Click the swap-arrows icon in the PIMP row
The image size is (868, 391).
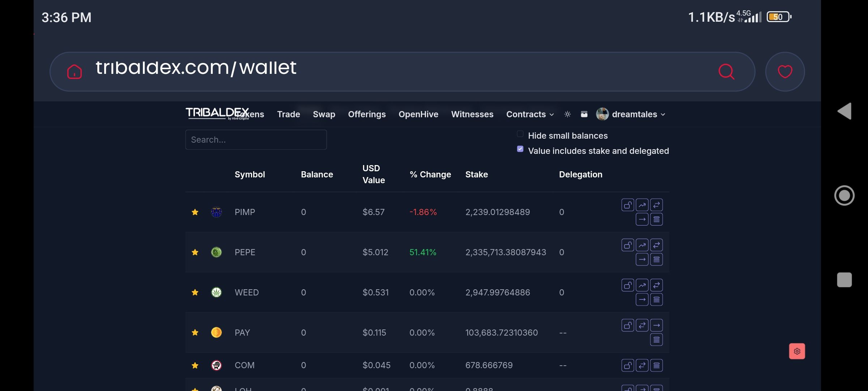[x=656, y=205]
